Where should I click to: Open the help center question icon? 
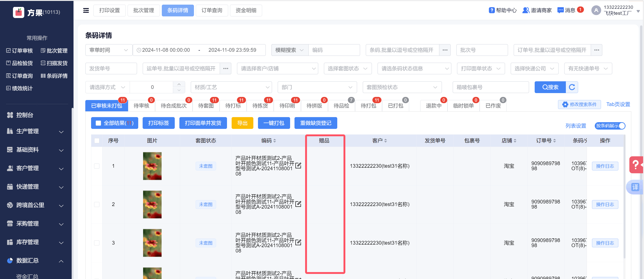[491, 10]
